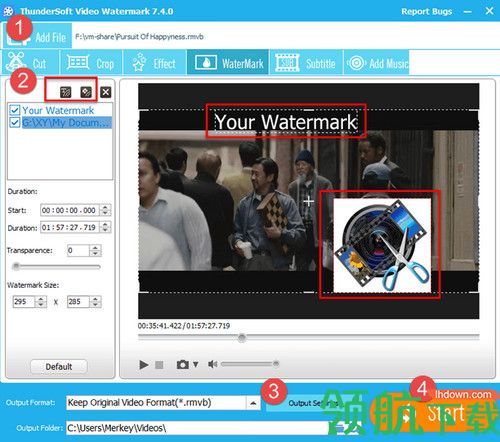Delete watermark with the X icon
Image resolution: width=500 pixels, height=442 pixels.
(x=106, y=92)
